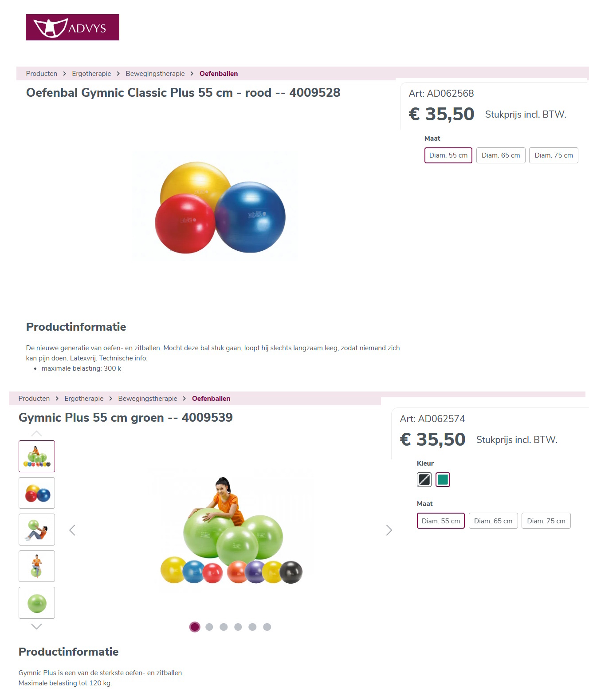Image resolution: width=589 pixels, height=700 pixels.
Task: Select Diam. 75 cm for green Gymnic Plus
Action: pos(546,521)
